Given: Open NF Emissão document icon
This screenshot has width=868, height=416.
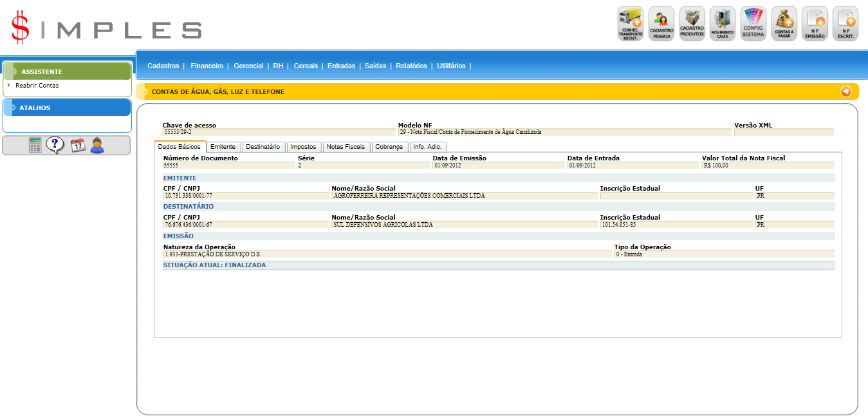Looking at the screenshot, I should click(815, 24).
